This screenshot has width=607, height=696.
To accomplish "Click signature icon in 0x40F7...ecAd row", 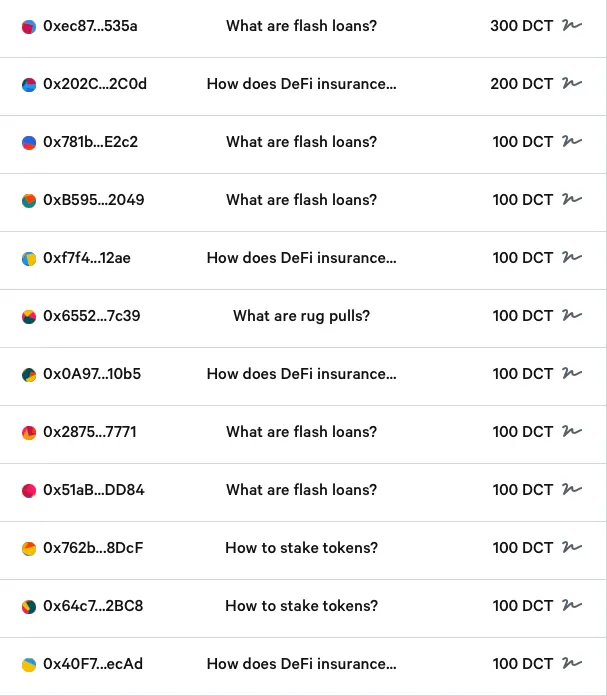I will [x=572, y=664].
